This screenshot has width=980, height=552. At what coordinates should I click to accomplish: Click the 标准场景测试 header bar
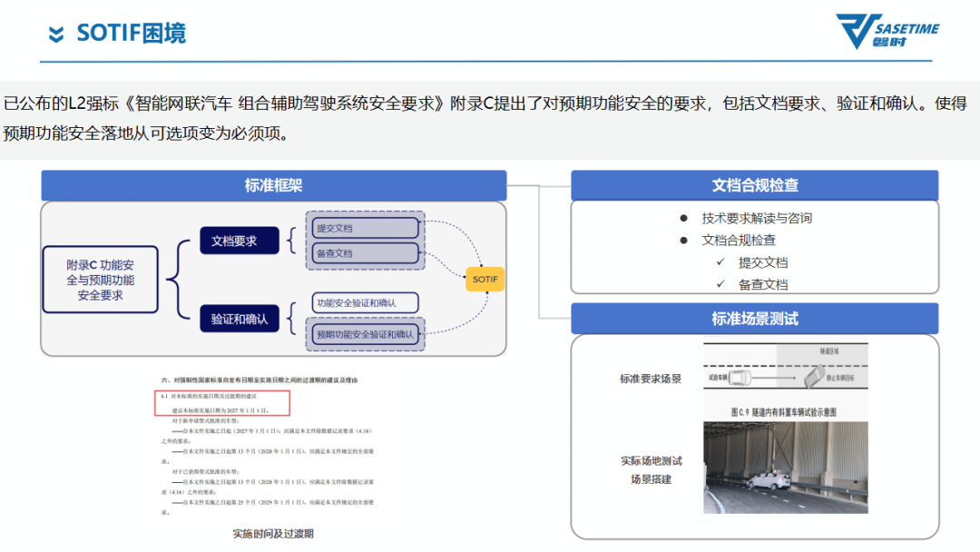click(x=754, y=319)
